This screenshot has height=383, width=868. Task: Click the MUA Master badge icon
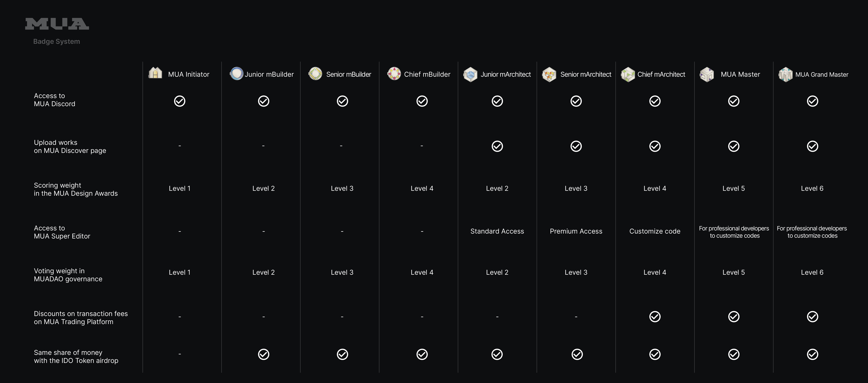707,74
